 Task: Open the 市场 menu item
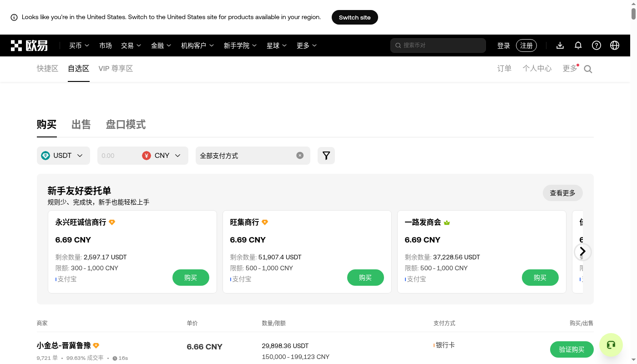coord(106,45)
